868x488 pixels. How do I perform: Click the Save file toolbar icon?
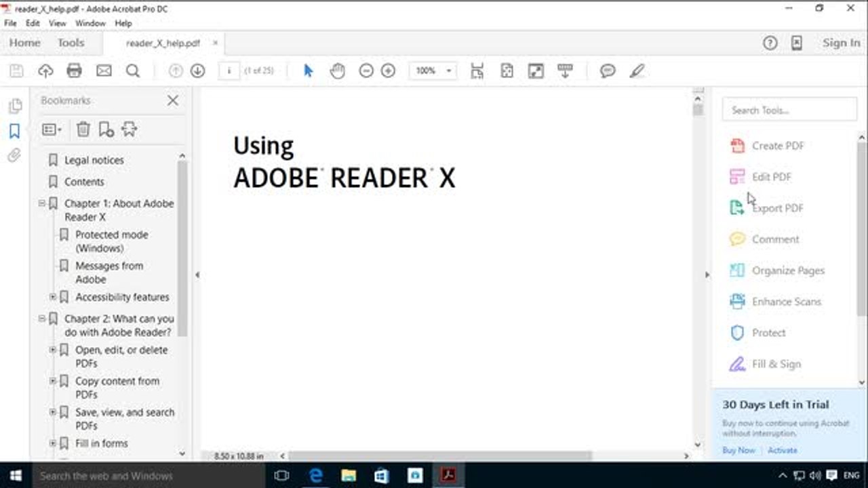coord(16,70)
